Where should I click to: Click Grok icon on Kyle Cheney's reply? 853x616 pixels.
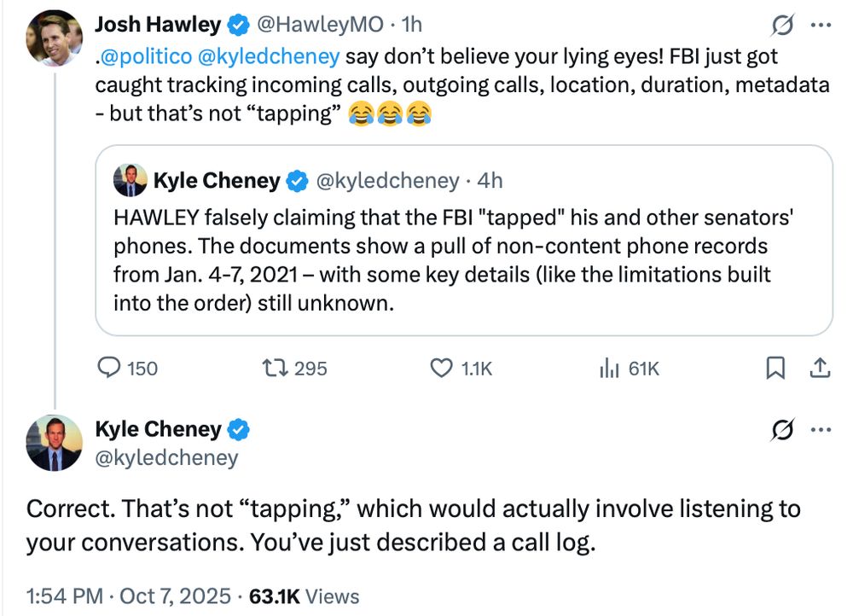(779, 430)
